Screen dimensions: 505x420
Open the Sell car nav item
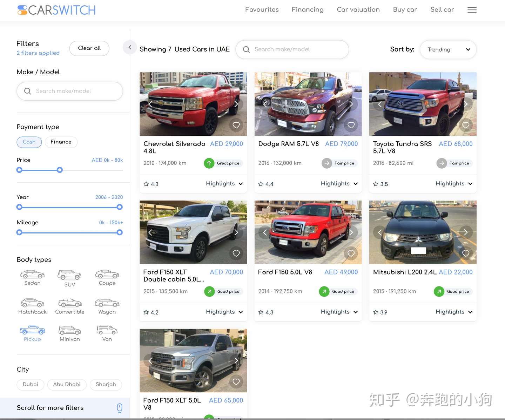pyautogui.click(x=442, y=9)
